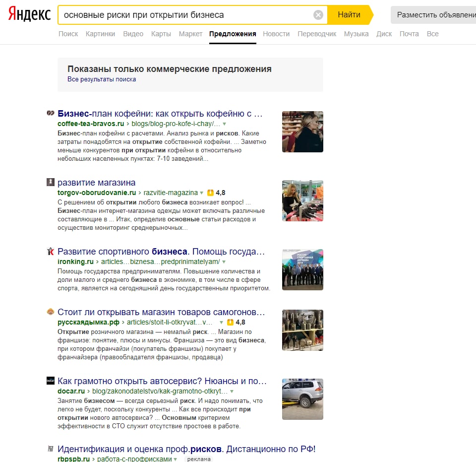Switch to the Поиск tab
Viewport: 476px width, 462px height.
click(x=68, y=34)
